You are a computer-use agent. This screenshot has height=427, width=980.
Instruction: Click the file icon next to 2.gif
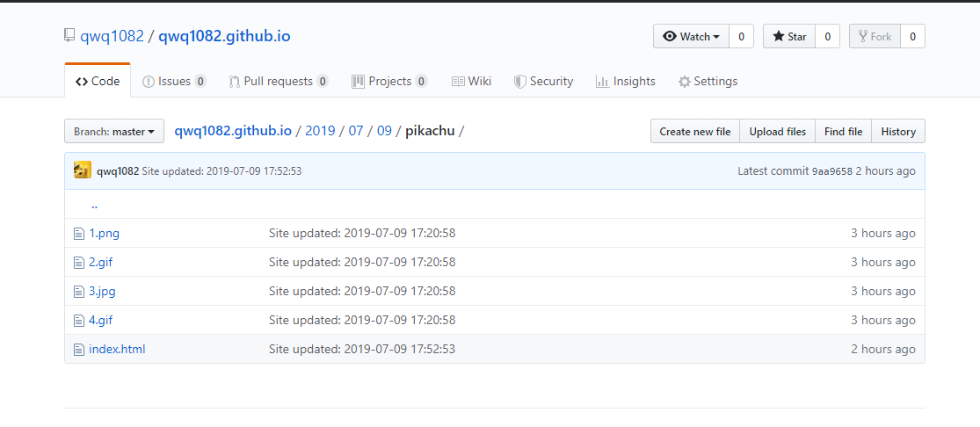click(79, 263)
